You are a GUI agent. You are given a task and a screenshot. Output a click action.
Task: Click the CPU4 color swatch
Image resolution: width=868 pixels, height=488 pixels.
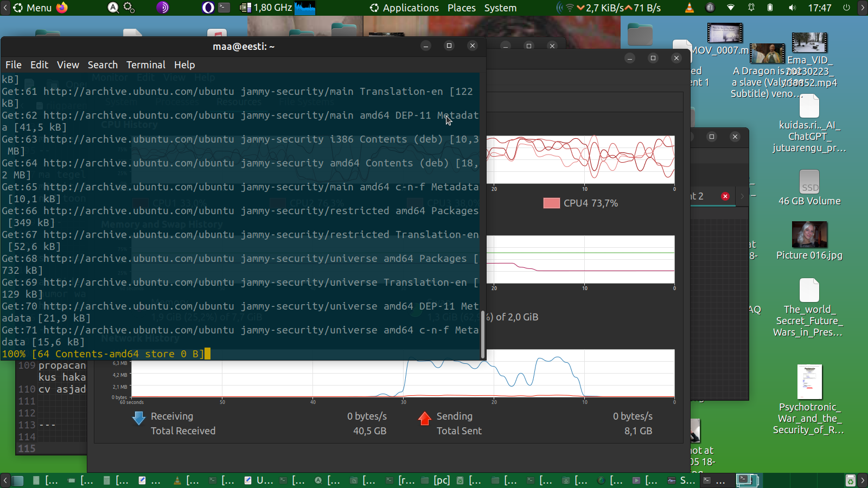point(551,203)
